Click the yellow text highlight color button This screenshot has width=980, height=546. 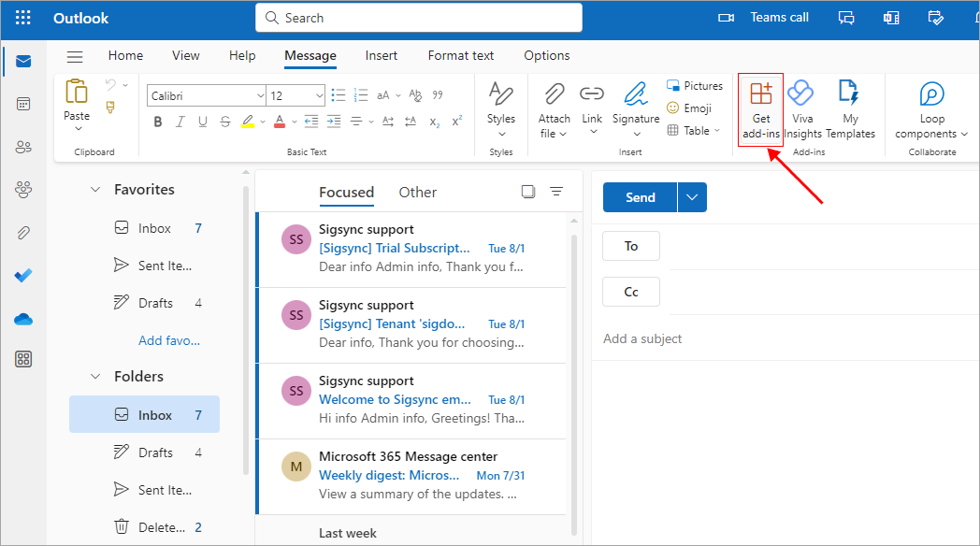[248, 122]
